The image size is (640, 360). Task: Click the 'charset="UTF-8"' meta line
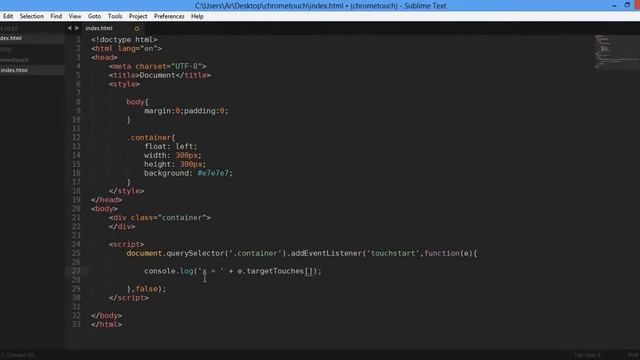pyautogui.click(x=157, y=66)
